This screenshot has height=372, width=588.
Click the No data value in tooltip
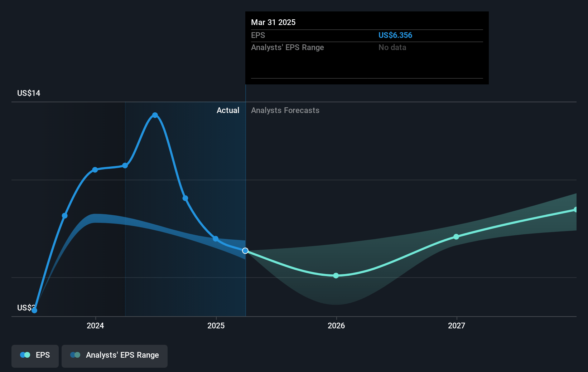[x=392, y=47]
